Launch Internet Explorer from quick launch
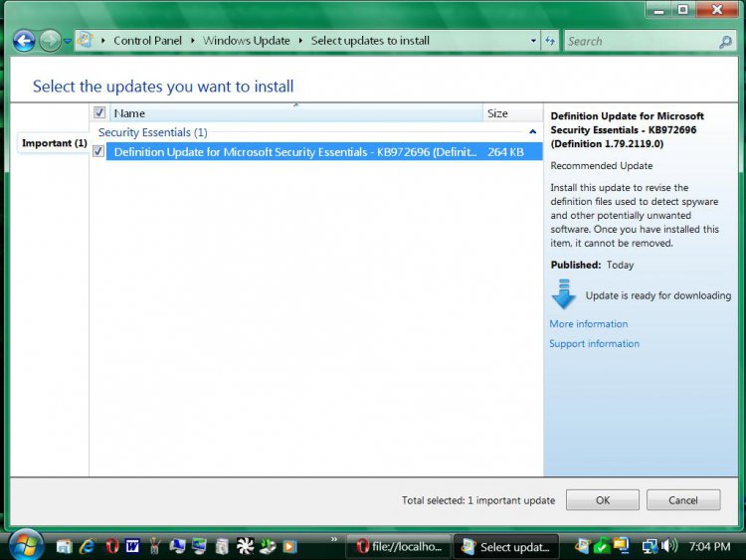The height and width of the screenshot is (560, 746). [88, 546]
